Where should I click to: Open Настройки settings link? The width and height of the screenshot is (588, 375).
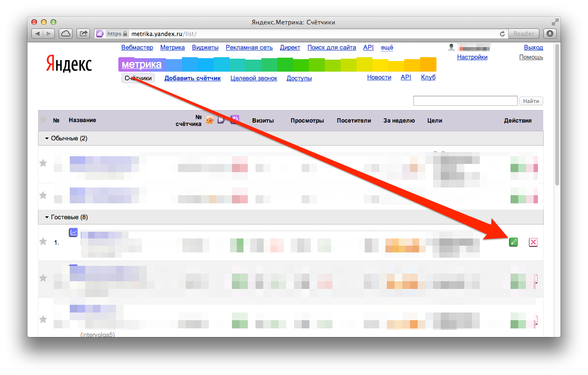472,57
